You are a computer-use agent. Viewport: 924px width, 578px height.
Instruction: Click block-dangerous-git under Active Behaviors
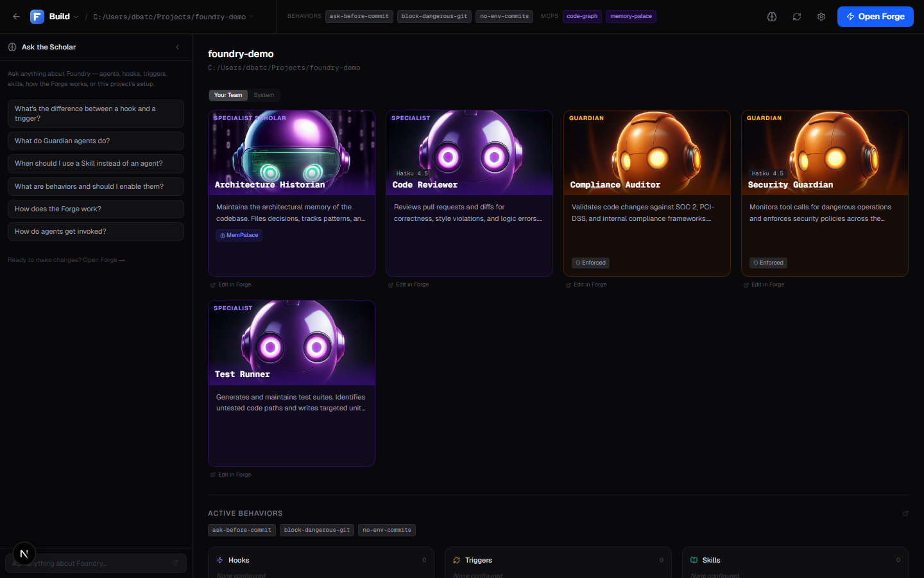point(317,530)
